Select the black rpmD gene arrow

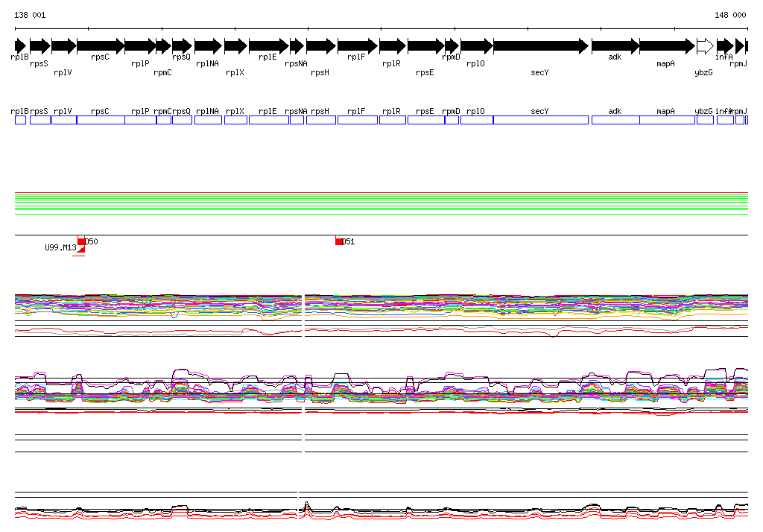(452, 46)
